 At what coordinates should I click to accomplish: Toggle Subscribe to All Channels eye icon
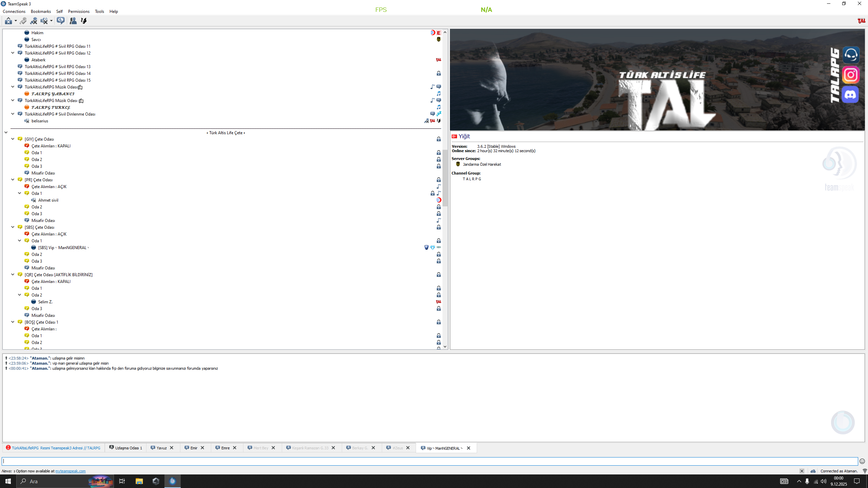[x=61, y=21]
